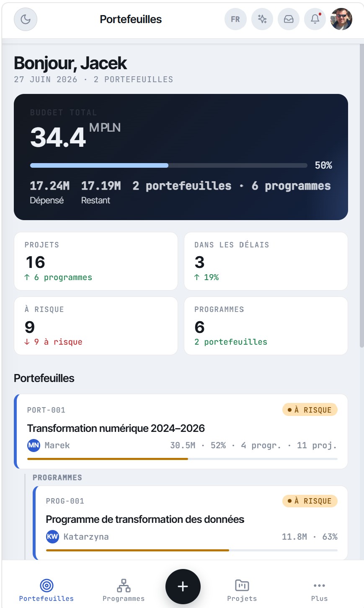364x608 pixels.
Task: Open notifications bell icon
Action: (x=315, y=19)
